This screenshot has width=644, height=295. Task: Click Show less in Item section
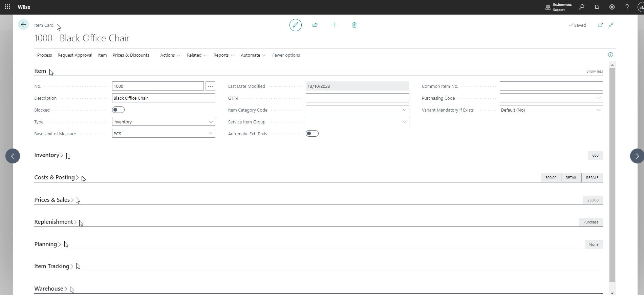pyautogui.click(x=594, y=71)
